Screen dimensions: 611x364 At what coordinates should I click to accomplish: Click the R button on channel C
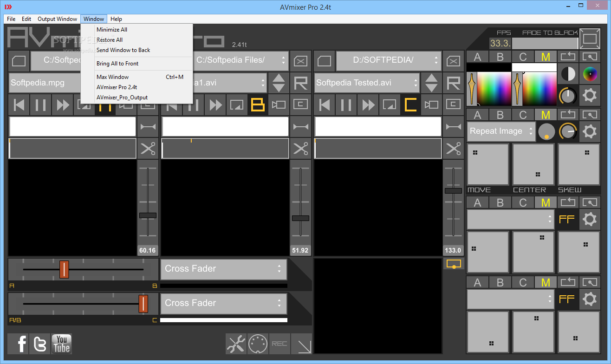click(453, 84)
